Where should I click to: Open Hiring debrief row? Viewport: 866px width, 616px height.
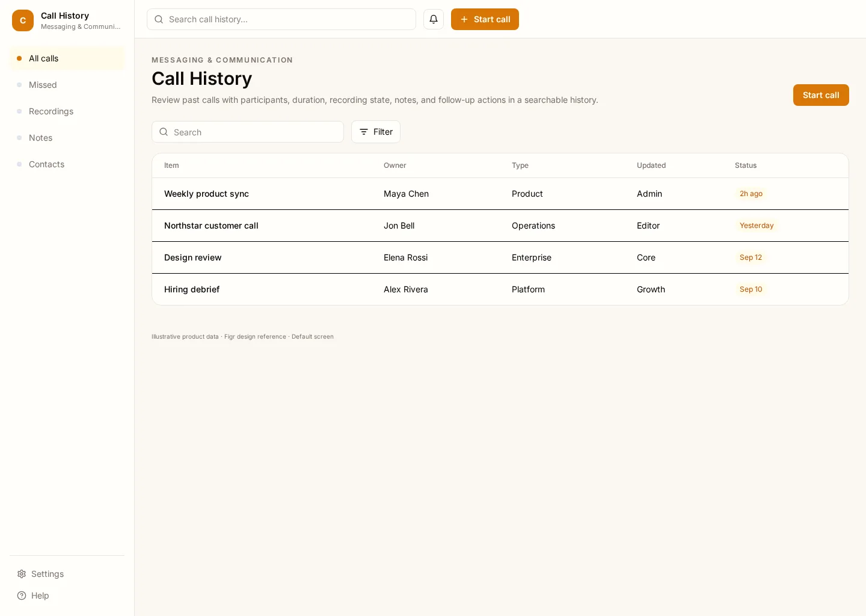click(x=500, y=289)
